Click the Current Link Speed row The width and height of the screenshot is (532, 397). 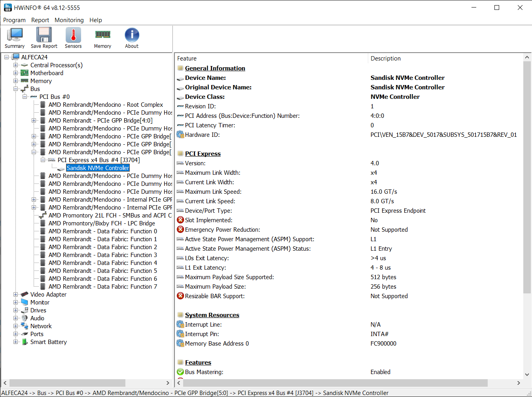349,201
